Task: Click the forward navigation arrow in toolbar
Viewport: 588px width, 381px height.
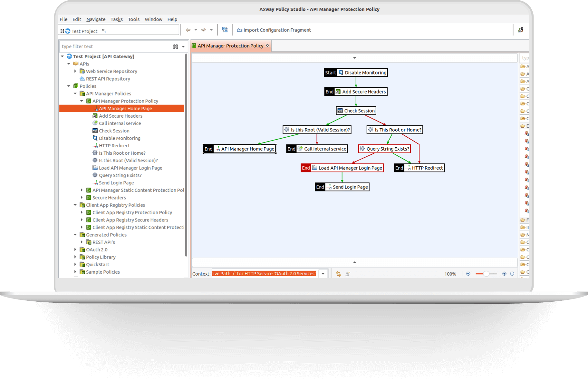Action: 204,30
